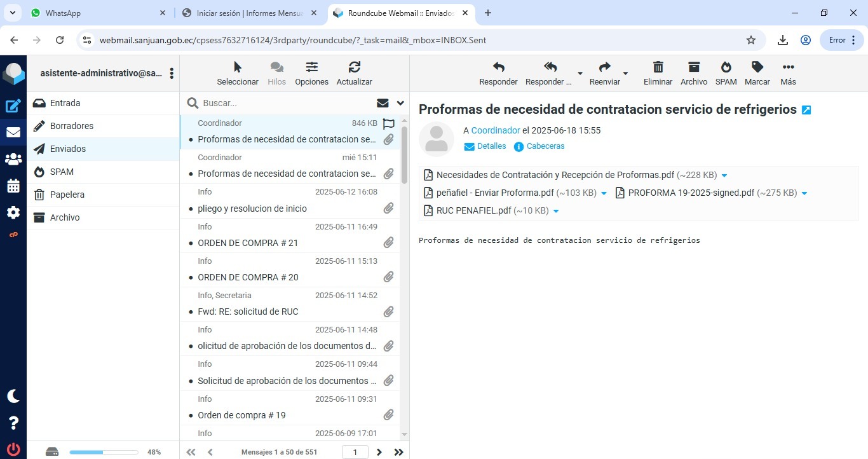This screenshot has width=868, height=459.
Task: Open dropdown for RUC PENAFIEL.pdf attachment
Action: point(556,211)
